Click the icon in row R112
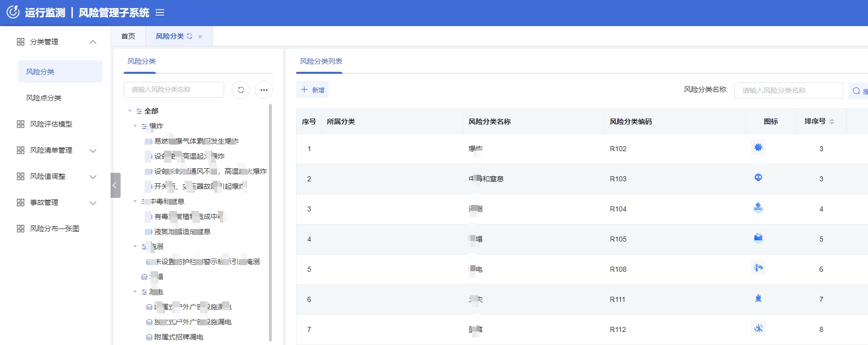 [x=758, y=328]
